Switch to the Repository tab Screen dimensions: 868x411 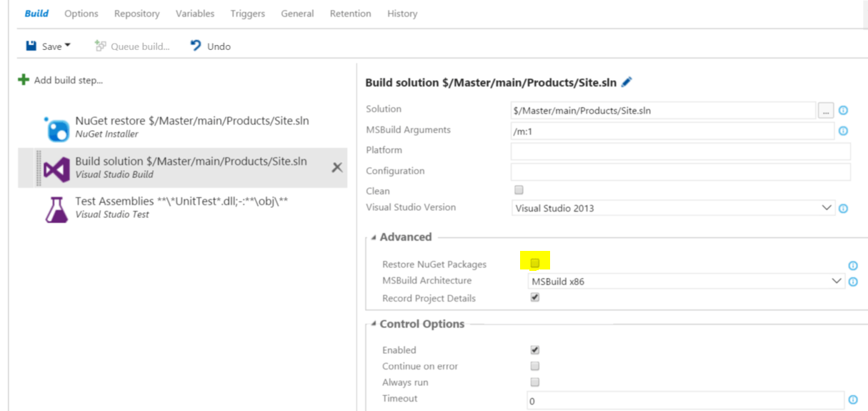point(136,14)
